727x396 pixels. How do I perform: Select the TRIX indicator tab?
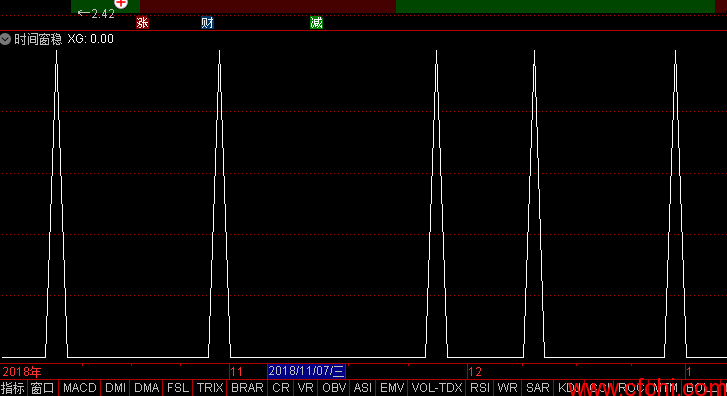tap(210, 388)
